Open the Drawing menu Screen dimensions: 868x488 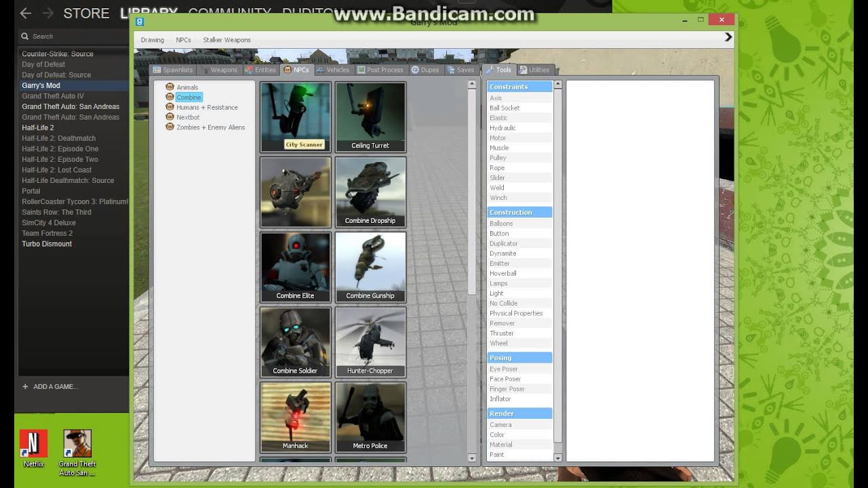153,40
